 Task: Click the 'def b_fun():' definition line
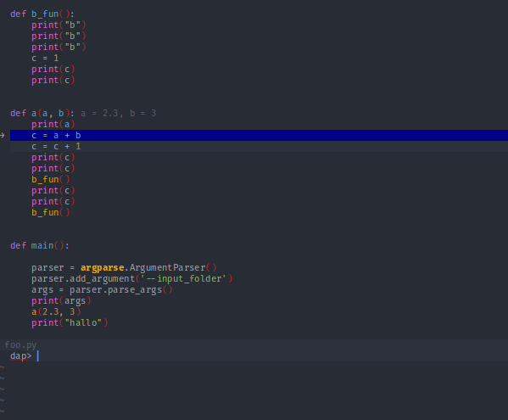click(x=42, y=14)
